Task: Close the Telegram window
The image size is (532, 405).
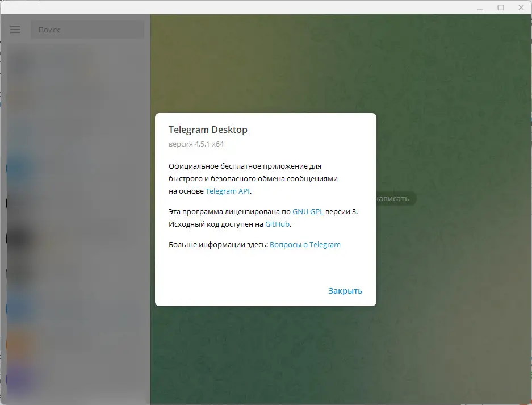Action: click(x=521, y=7)
